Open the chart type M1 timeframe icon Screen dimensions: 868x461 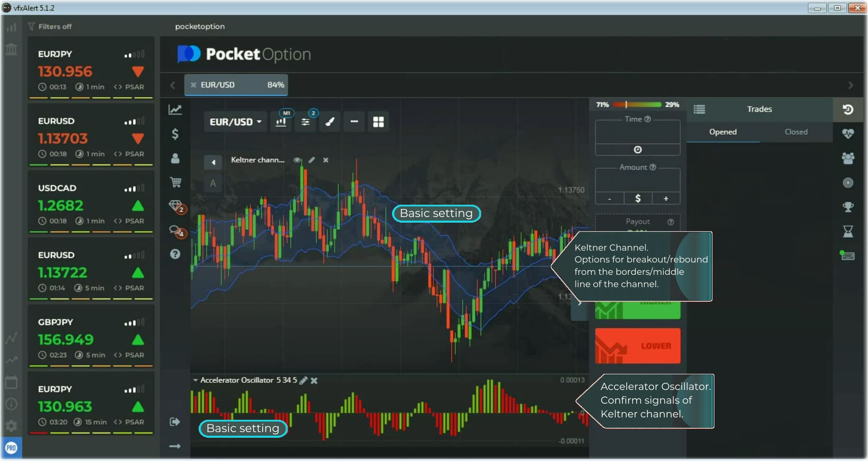[x=281, y=122]
